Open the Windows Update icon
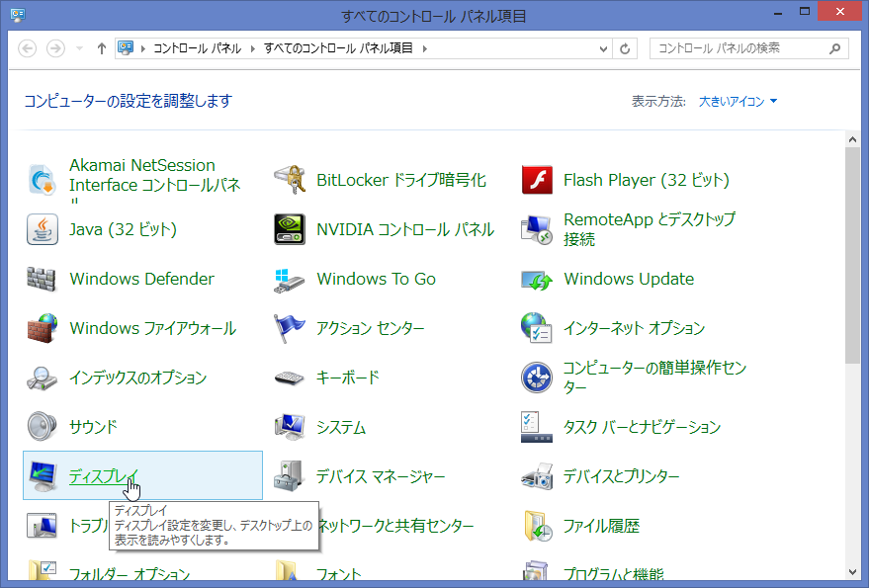The width and height of the screenshot is (869, 588). (537, 279)
